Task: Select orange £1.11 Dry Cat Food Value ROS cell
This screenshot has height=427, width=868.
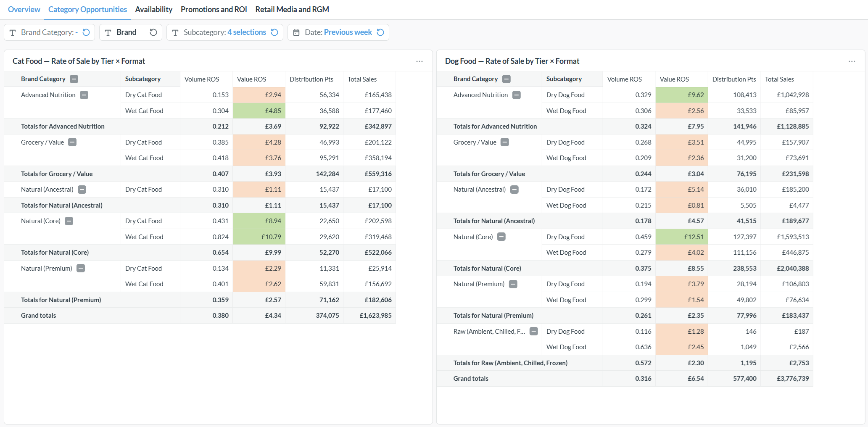Action: (259, 190)
